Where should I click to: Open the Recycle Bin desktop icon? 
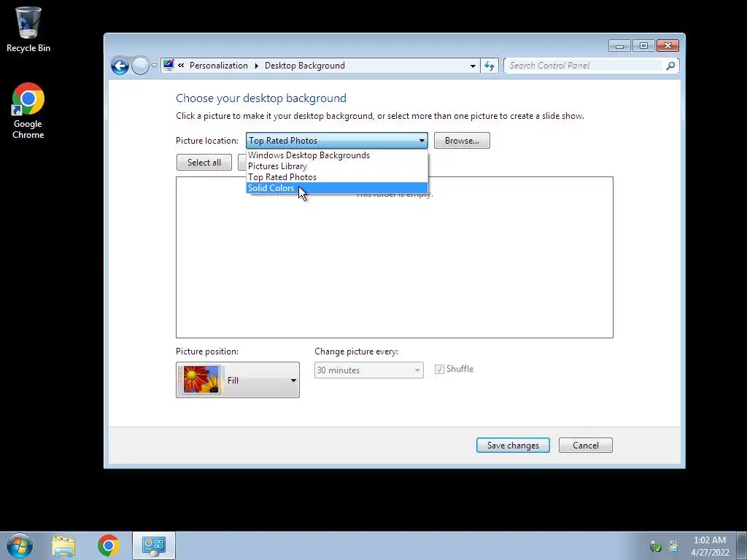28,29
